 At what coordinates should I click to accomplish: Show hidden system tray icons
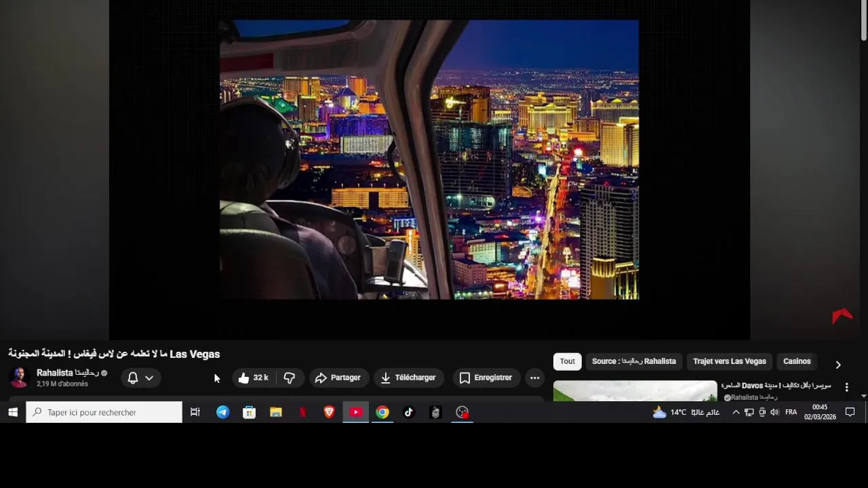(x=736, y=412)
